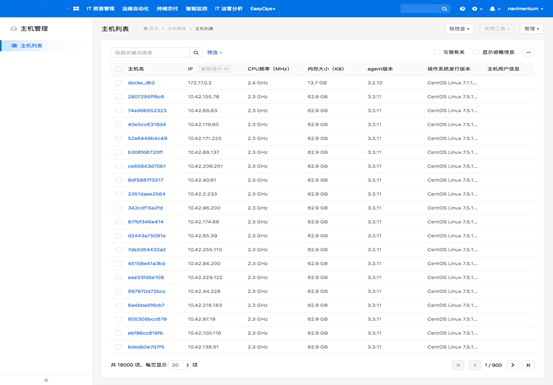This screenshot has width=553, height=385.
Task: Click the host search magnifier button
Action: pyautogui.click(x=196, y=53)
